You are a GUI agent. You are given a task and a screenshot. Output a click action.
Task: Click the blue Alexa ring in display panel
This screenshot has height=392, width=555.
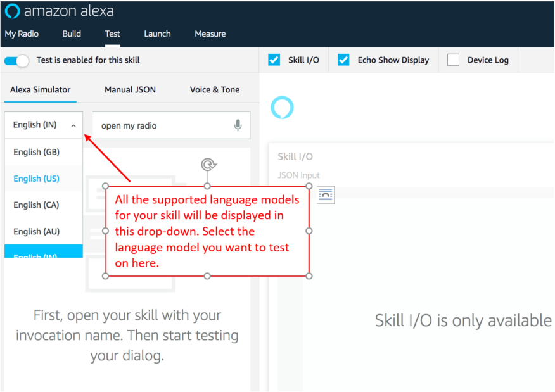point(282,108)
